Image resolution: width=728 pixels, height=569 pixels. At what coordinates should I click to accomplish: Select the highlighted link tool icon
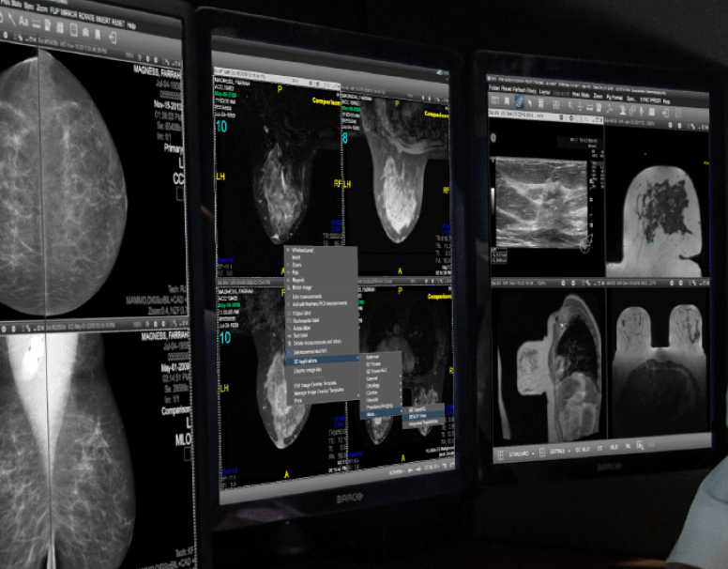tap(519, 100)
